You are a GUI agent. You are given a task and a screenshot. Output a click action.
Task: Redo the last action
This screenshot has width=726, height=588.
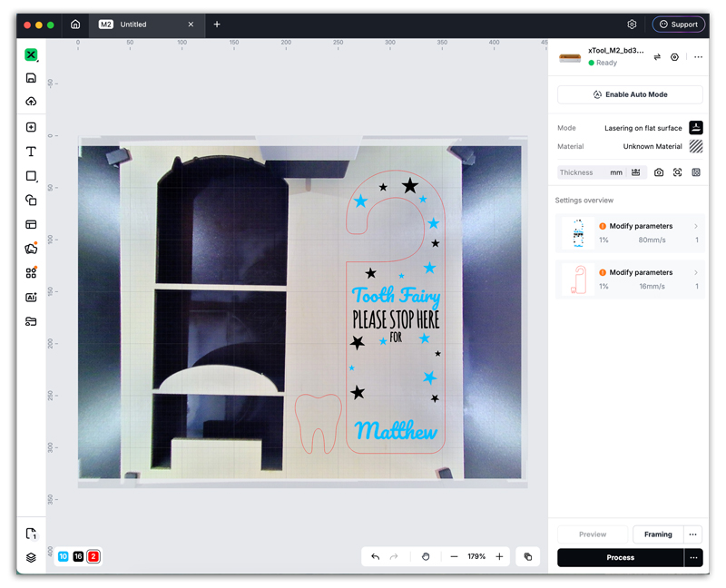coord(394,556)
